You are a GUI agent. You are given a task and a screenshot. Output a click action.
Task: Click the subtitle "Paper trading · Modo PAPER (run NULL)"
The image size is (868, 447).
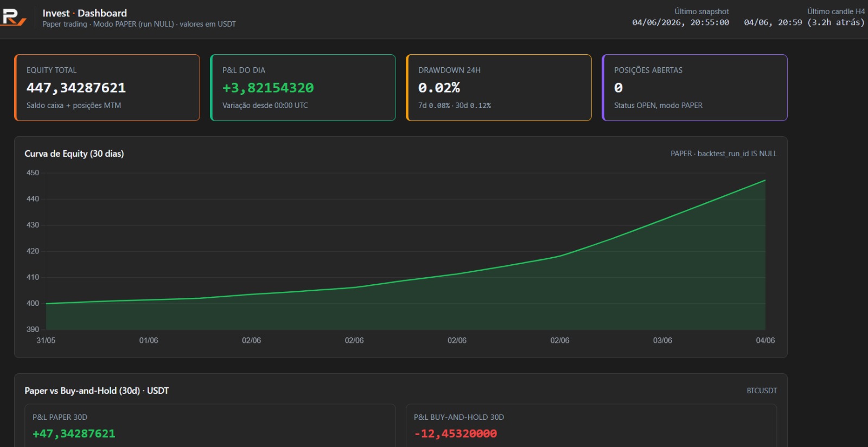tap(108, 24)
